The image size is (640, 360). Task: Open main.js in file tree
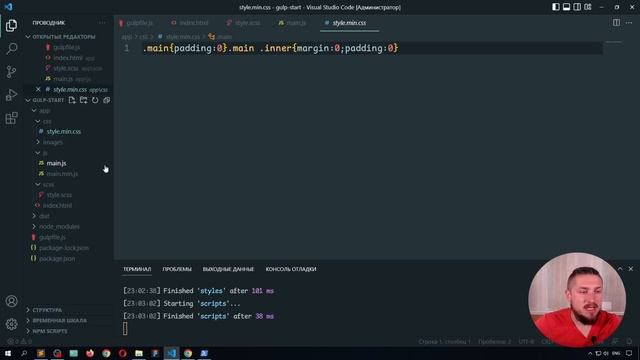[x=56, y=163]
